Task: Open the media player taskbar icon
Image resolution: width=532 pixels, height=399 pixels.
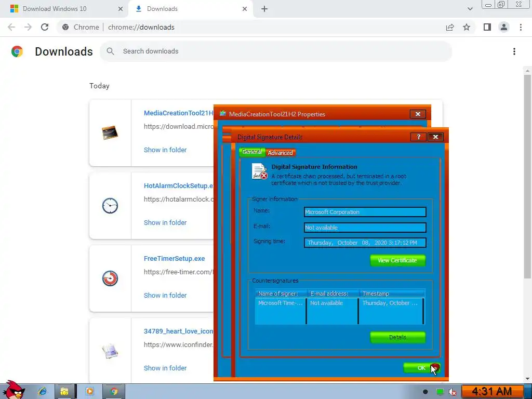Action: point(89,392)
